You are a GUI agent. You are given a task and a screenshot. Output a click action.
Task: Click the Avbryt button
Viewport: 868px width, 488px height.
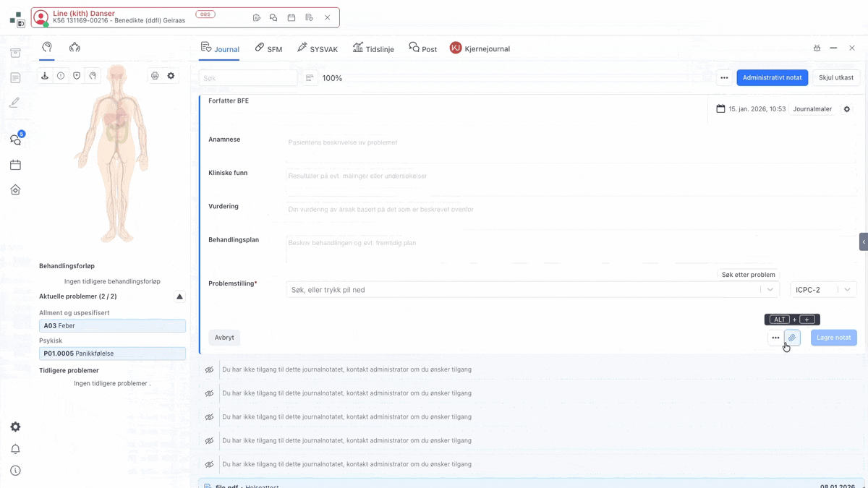(x=224, y=338)
